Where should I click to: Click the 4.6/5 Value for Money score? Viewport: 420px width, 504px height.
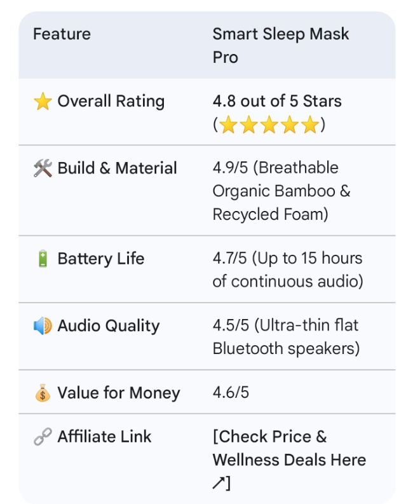pos(231,393)
